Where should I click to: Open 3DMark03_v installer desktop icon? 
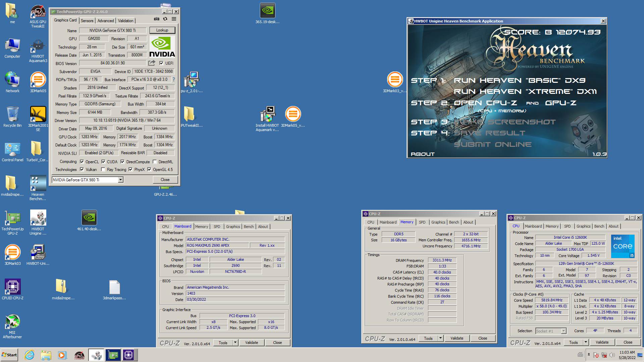pos(395,82)
